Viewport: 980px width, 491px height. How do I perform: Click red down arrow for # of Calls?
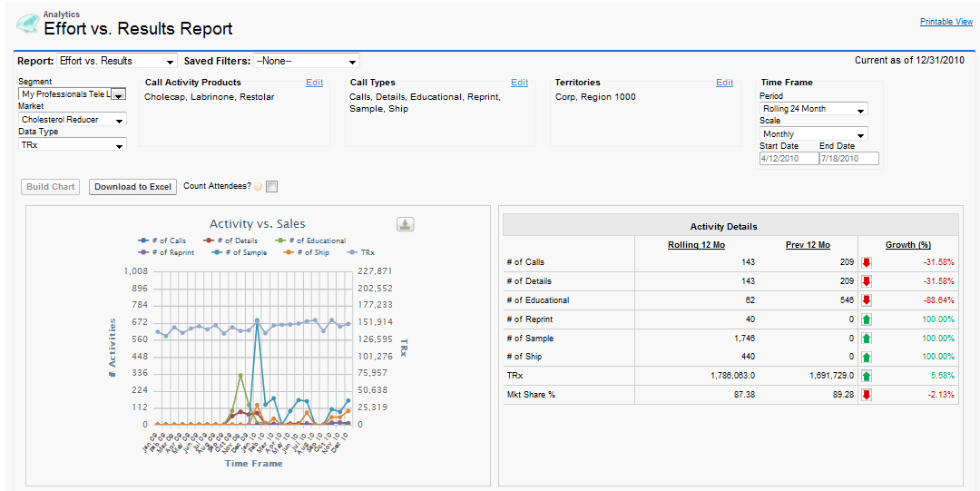click(866, 262)
